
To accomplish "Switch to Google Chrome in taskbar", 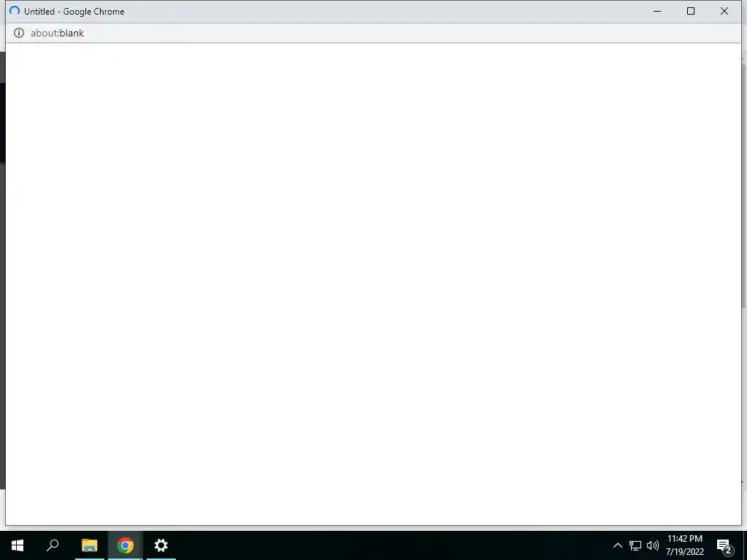I will tap(125, 545).
